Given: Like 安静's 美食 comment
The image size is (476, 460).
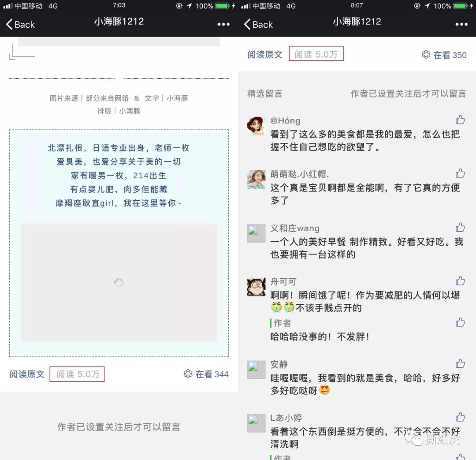Looking at the screenshot, I should click(460, 363).
